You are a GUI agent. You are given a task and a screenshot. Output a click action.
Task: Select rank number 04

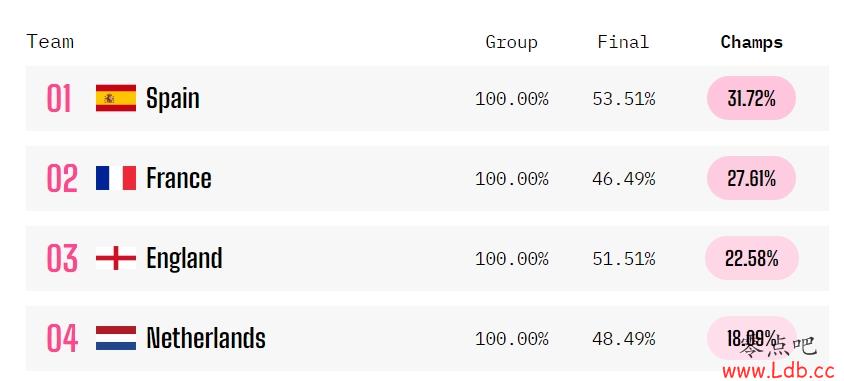coord(62,338)
